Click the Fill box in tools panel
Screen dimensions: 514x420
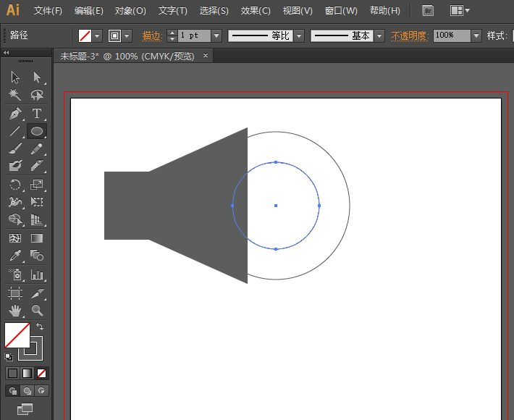pyautogui.click(x=17, y=335)
